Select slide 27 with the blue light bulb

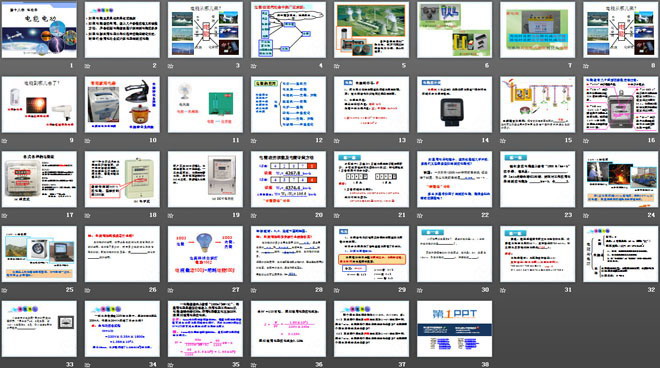pyautogui.click(x=205, y=254)
